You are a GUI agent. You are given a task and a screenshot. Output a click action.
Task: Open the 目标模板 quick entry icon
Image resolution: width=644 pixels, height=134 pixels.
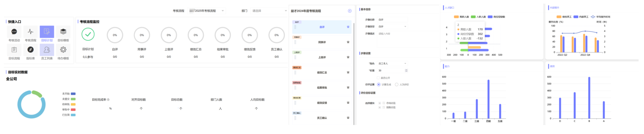click(x=63, y=32)
